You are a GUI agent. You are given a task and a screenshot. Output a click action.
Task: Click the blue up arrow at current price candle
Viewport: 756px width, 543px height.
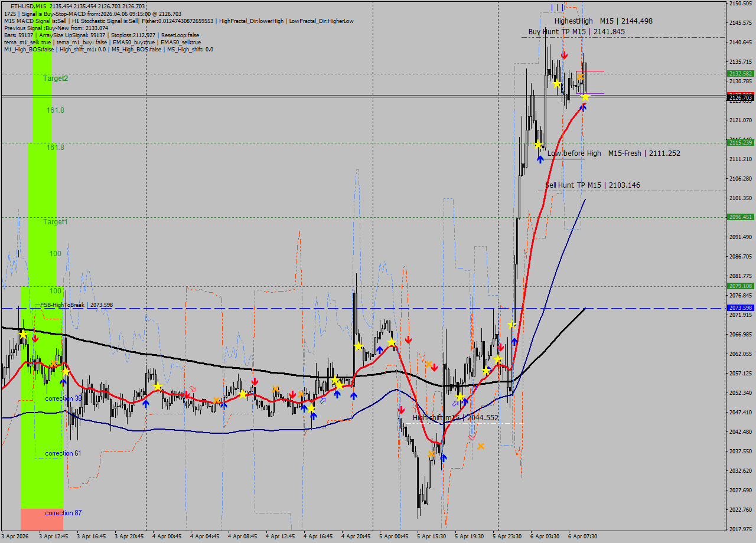pos(583,107)
